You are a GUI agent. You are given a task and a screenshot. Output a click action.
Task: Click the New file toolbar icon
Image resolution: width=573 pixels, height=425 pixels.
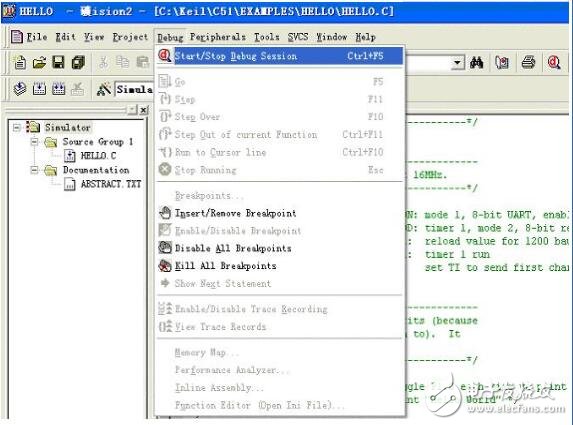click(x=20, y=62)
